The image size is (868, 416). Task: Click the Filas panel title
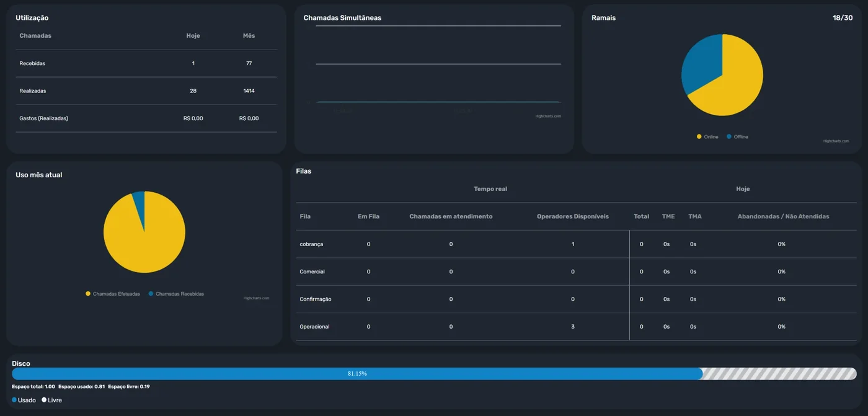304,171
